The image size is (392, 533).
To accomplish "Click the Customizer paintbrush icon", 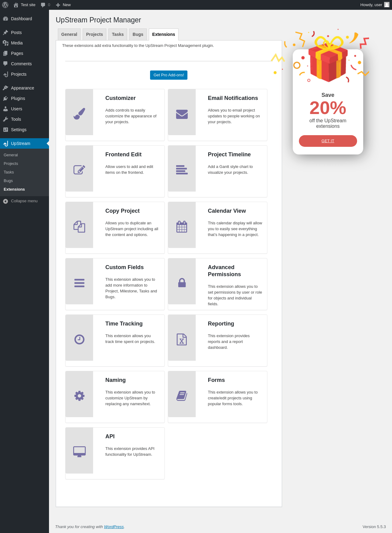I will click(x=79, y=114).
